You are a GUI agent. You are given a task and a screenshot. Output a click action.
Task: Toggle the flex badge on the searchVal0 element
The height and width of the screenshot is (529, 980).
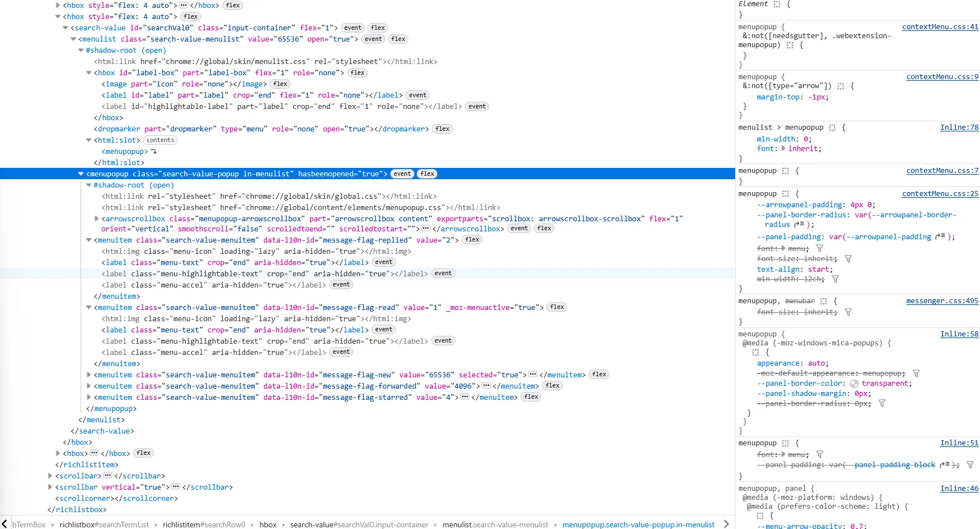coord(378,28)
